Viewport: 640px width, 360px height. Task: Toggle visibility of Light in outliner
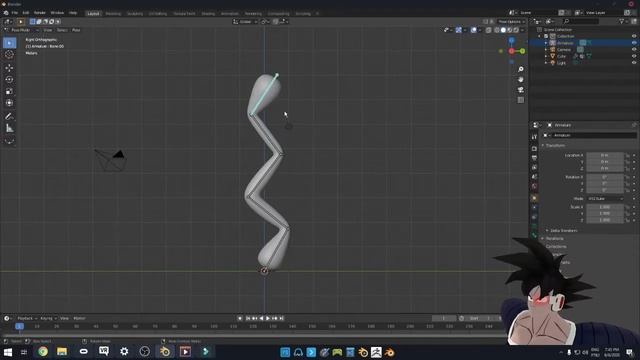click(634, 63)
